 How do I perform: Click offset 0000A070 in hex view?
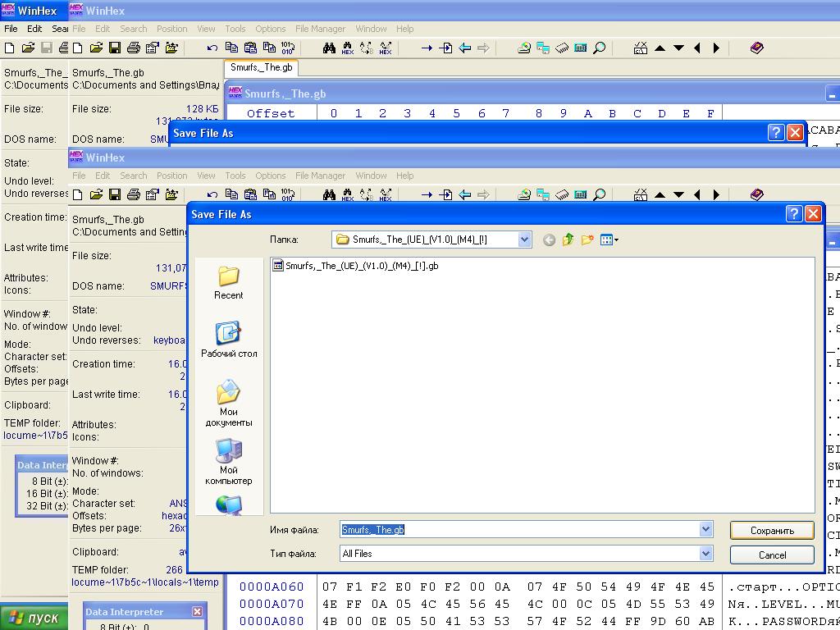tap(272, 605)
